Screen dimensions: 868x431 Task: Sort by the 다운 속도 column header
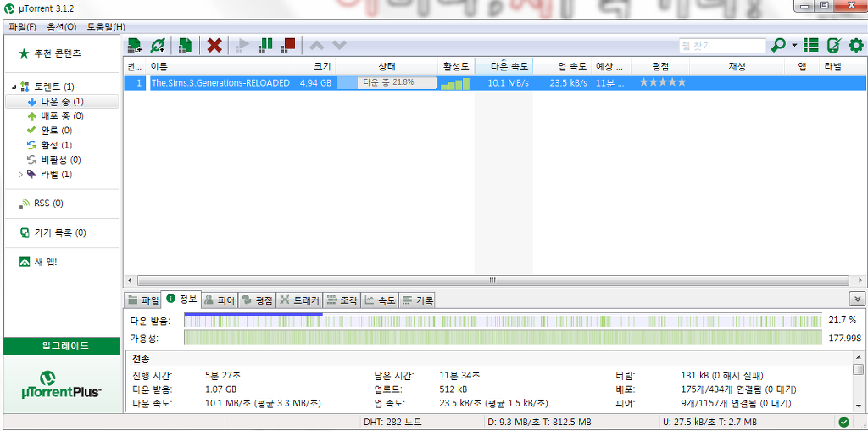[504, 66]
